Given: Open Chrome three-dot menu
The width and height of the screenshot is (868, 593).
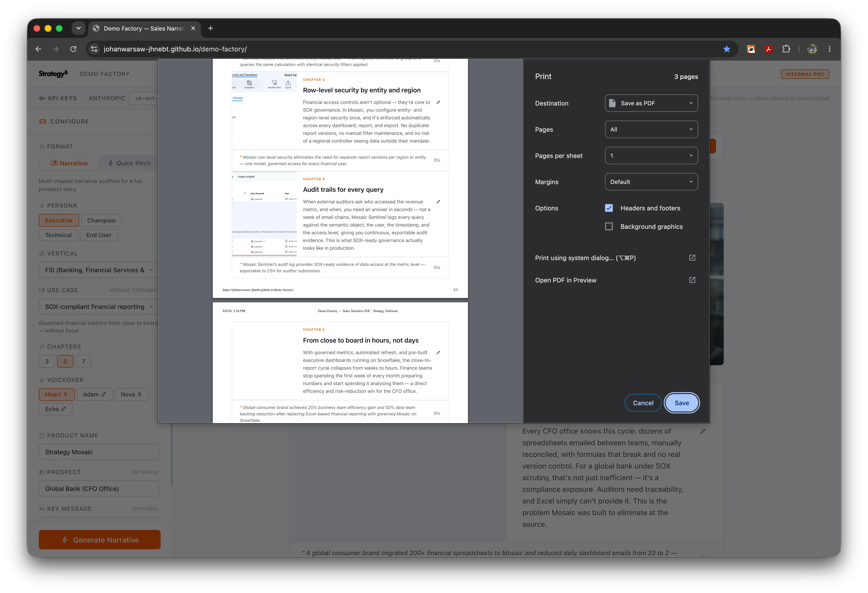Looking at the screenshot, I should (829, 49).
